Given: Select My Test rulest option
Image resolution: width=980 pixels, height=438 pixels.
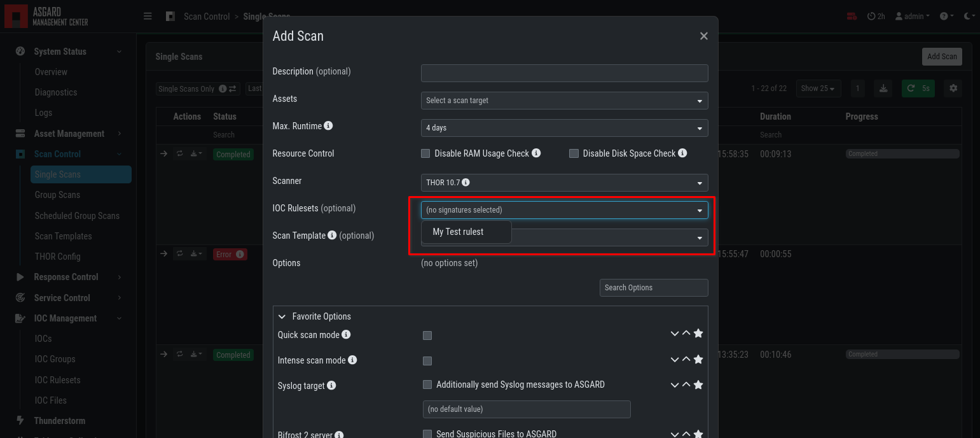Looking at the screenshot, I should (467, 232).
